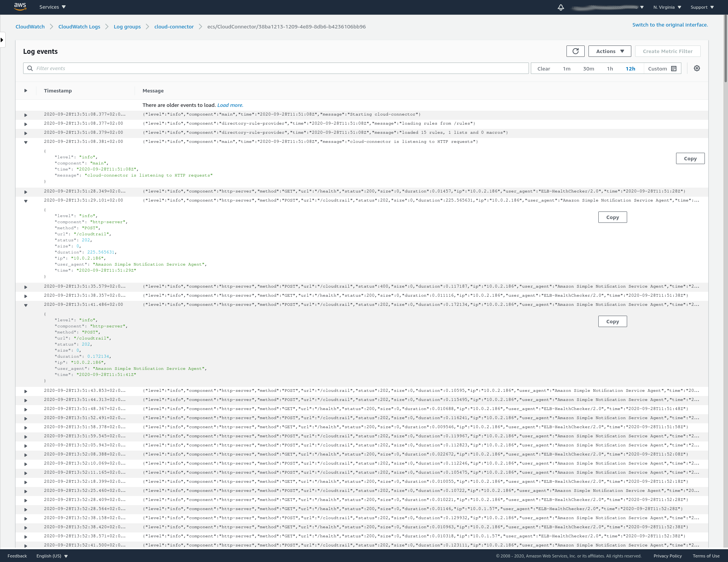Switch to the original interface link
The image size is (728, 562).
coord(670,25)
